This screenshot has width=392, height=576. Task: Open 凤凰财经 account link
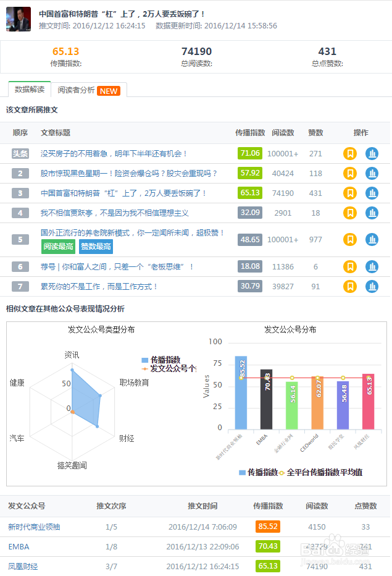23,567
